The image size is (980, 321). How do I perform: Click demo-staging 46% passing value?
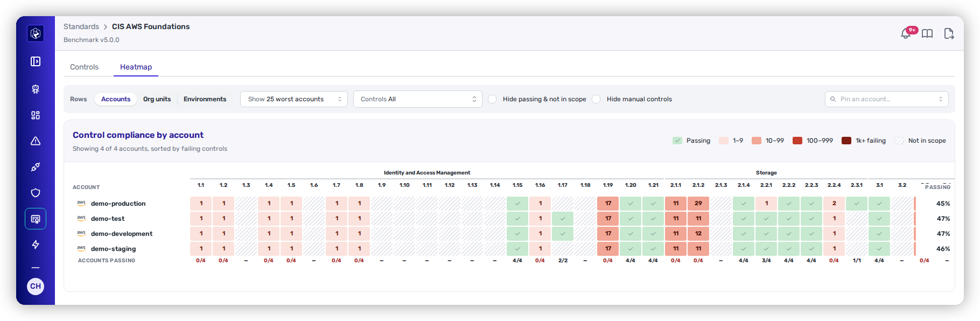tap(943, 249)
